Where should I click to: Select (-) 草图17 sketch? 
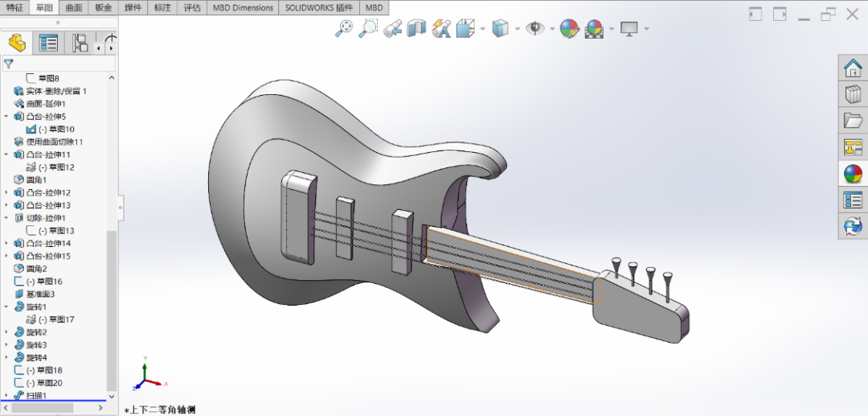coord(50,319)
